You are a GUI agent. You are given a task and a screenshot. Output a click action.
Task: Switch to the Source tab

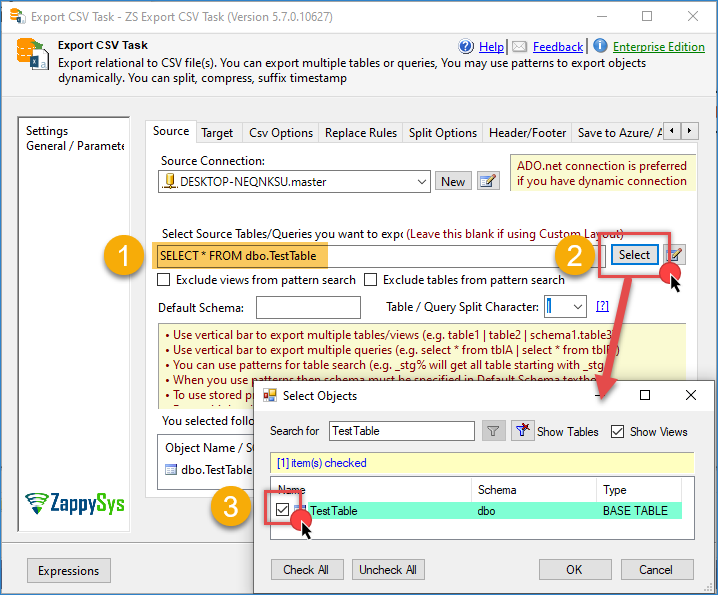point(171,131)
